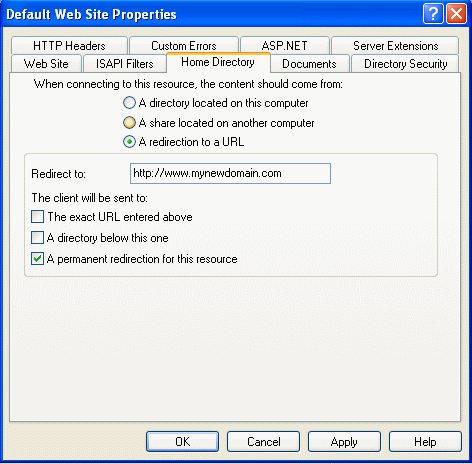Click the Redirect to URL field
472x464 pixels.
click(x=230, y=173)
